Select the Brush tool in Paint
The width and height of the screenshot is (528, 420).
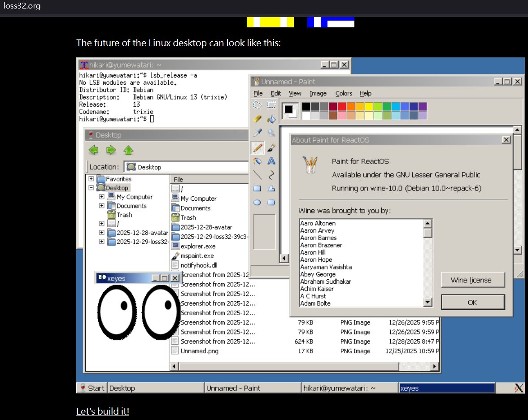coord(271,147)
